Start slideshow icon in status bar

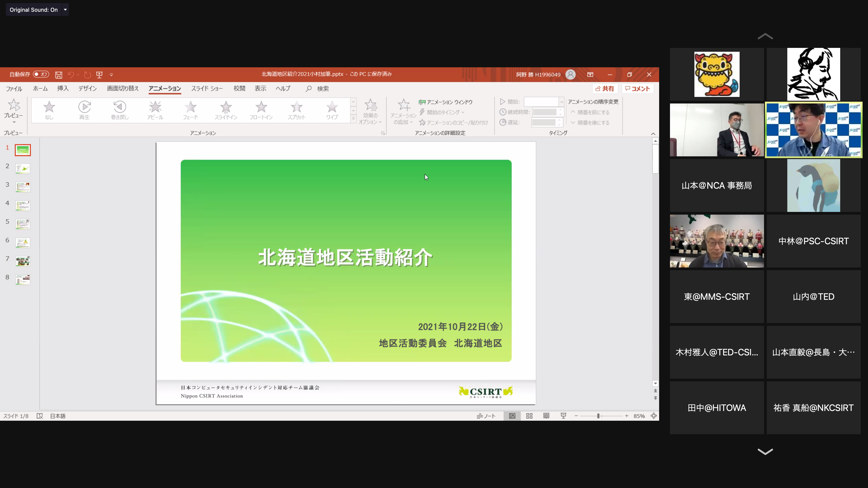click(563, 416)
